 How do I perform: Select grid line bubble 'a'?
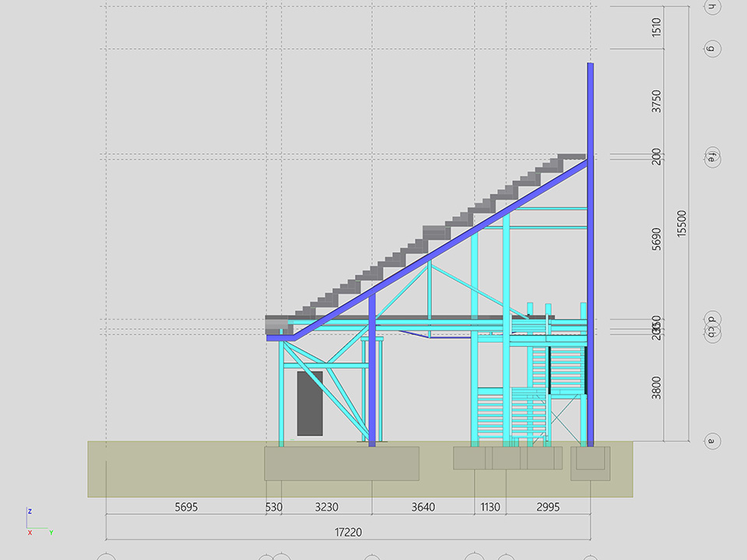710,441
